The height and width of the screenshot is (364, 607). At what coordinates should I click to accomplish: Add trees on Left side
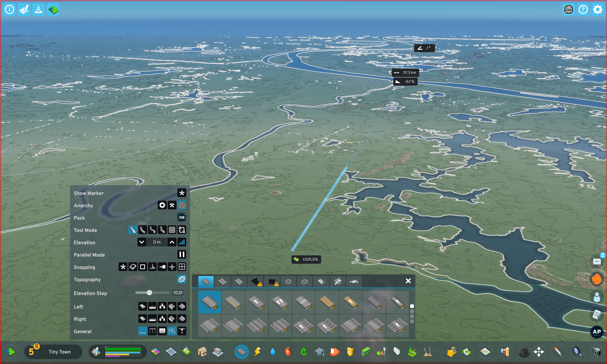[x=162, y=306]
